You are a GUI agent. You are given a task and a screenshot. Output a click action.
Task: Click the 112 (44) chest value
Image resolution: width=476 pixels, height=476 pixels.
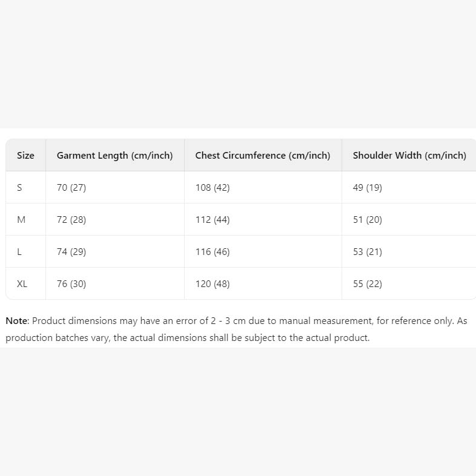pyautogui.click(x=213, y=220)
